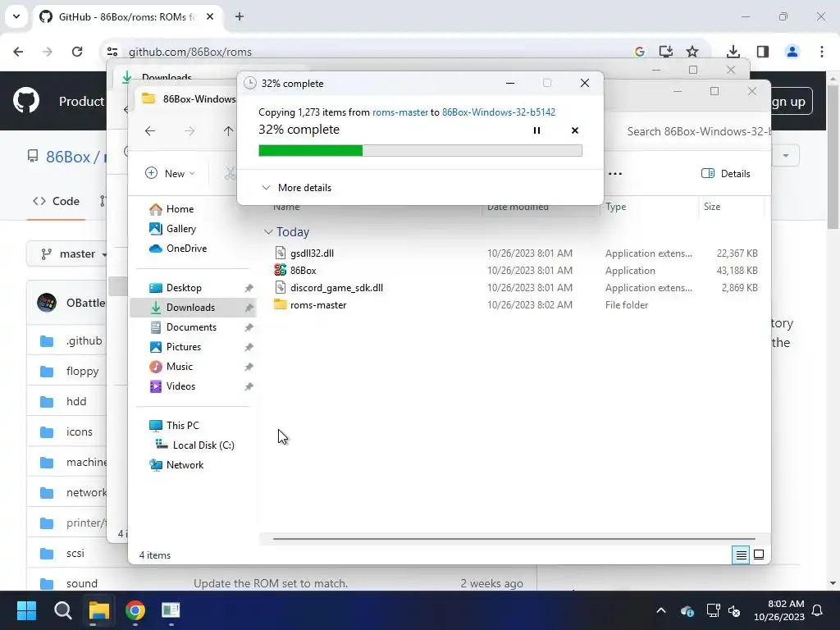This screenshot has height=630, width=840.
Task: Click the install app icon in address bar
Action: pos(665,52)
